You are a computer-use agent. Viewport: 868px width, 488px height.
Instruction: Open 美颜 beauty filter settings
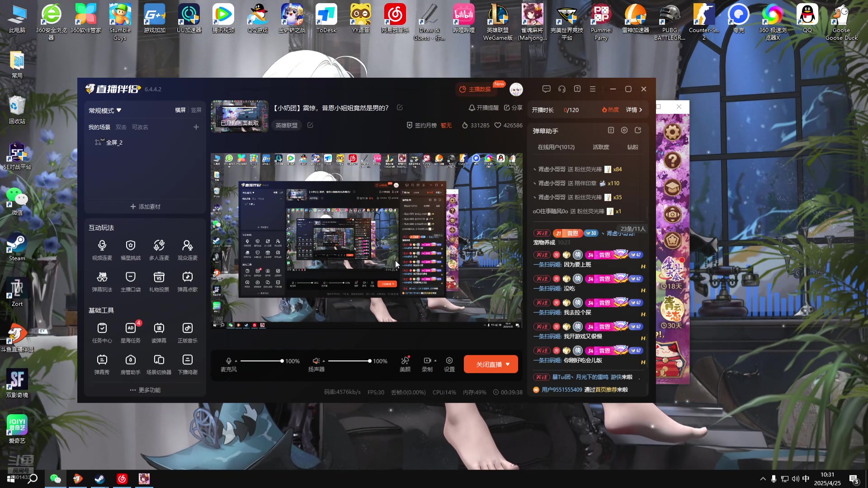(405, 364)
